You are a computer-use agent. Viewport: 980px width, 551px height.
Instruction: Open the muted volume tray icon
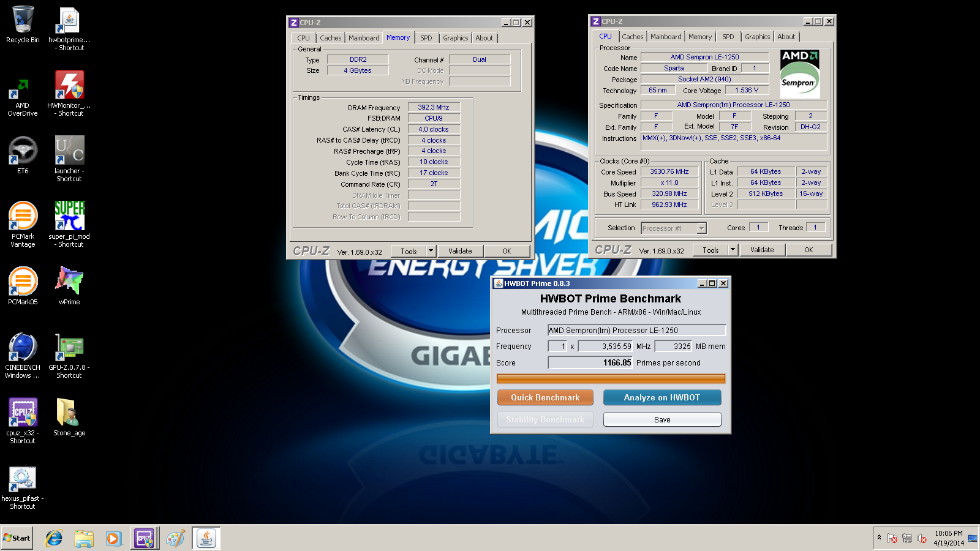point(921,538)
